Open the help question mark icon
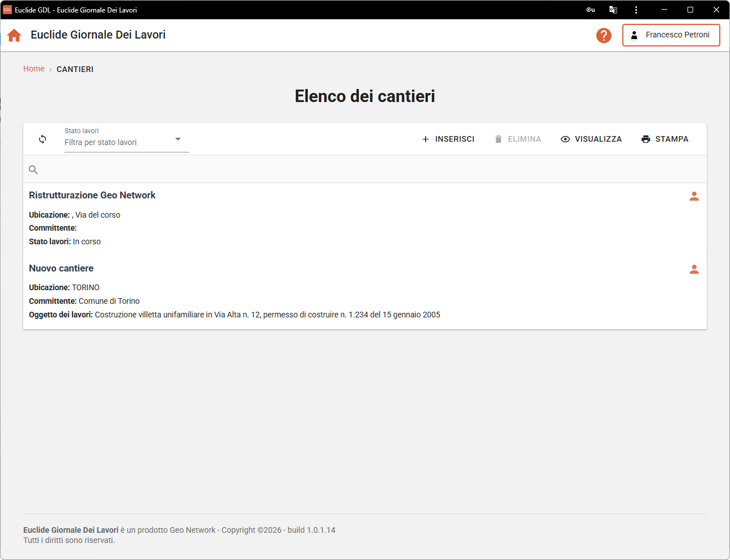 [604, 35]
